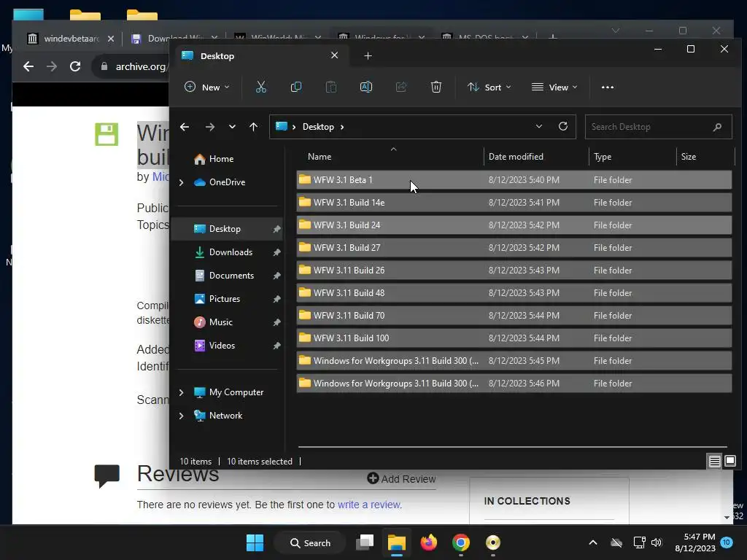The height and width of the screenshot is (560, 747).
Task: Open Task View from the taskbar
Action: click(x=365, y=542)
